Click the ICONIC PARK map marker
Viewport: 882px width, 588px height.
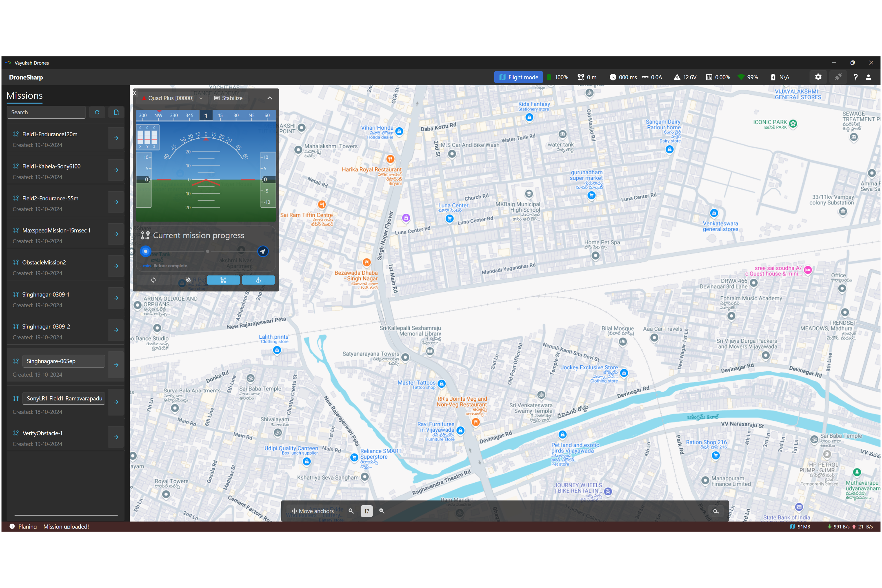[793, 124]
